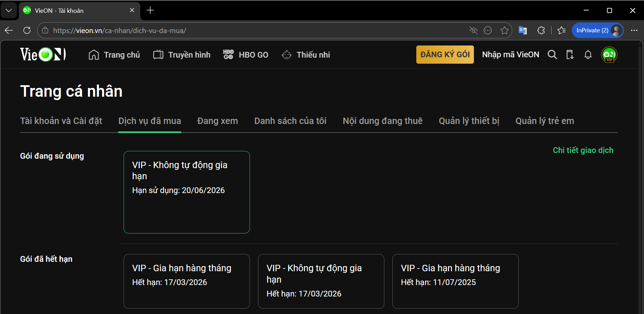View site information lock icon

[x=45, y=30]
